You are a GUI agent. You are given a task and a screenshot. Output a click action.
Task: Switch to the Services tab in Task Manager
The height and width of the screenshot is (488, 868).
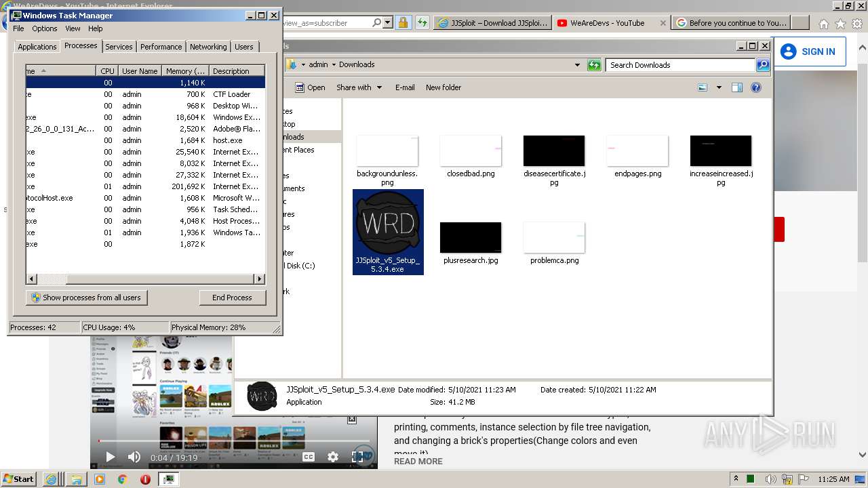coord(119,47)
